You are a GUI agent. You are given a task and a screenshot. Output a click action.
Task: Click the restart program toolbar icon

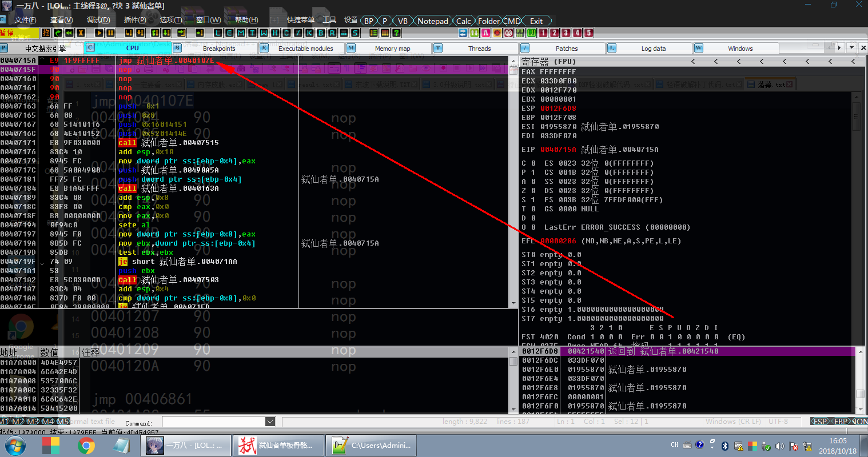[58, 33]
